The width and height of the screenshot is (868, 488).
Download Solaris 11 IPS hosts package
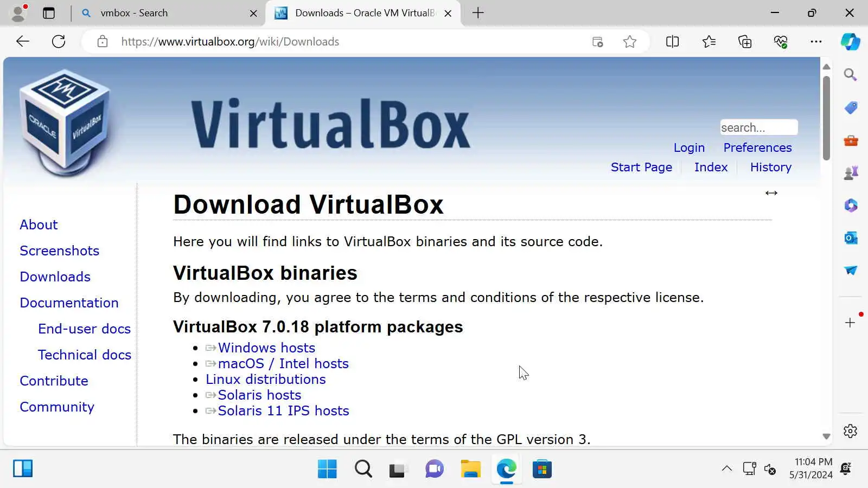click(283, 410)
